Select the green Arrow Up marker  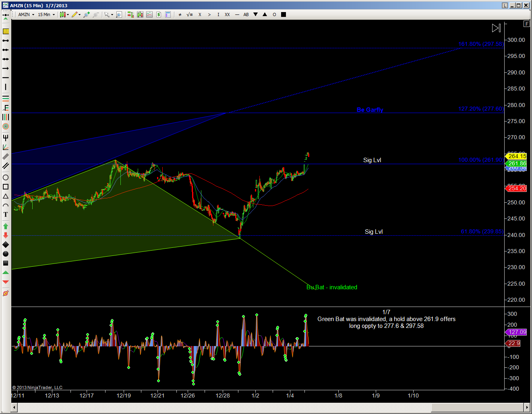tap(6, 226)
